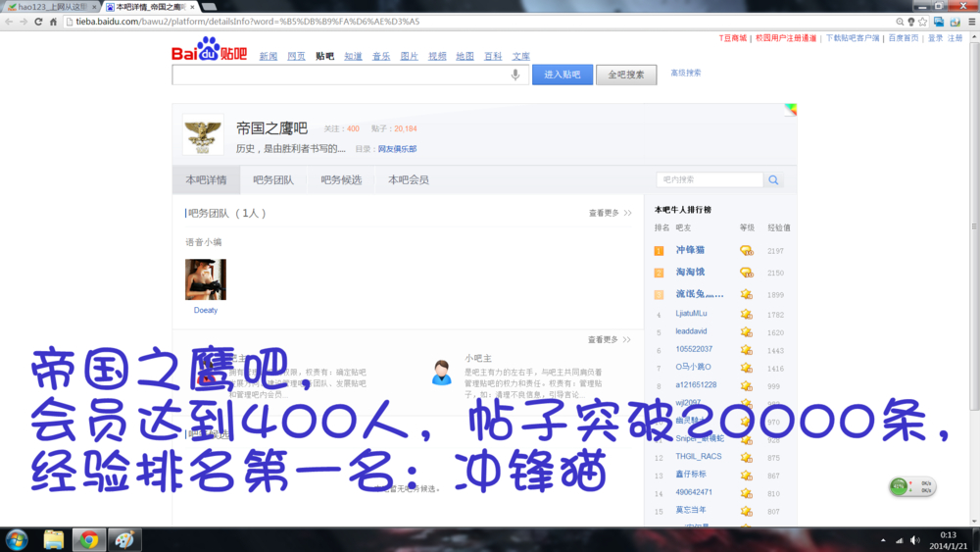Image resolution: width=980 pixels, height=552 pixels.
Task: Click the microphone voice search icon
Action: pos(515,75)
